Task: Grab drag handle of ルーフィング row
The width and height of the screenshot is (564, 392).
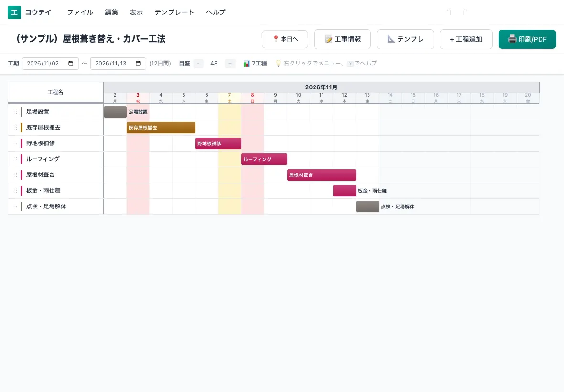Action: point(15,159)
